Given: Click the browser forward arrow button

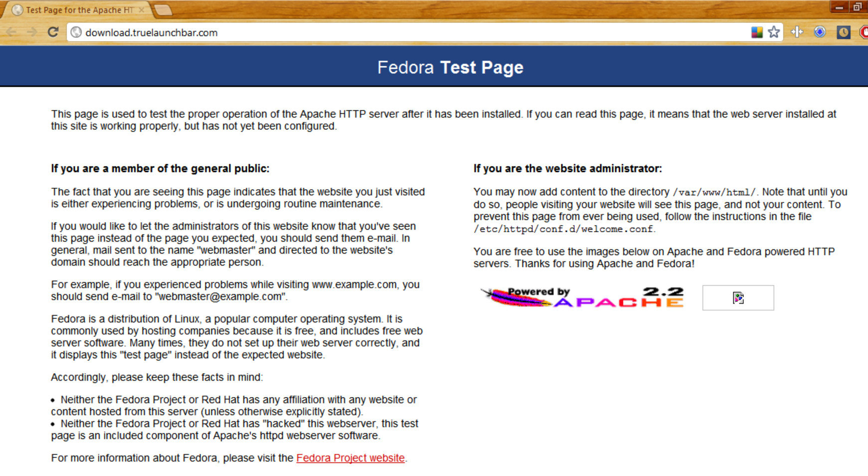Looking at the screenshot, I should click(x=32, y=32).
